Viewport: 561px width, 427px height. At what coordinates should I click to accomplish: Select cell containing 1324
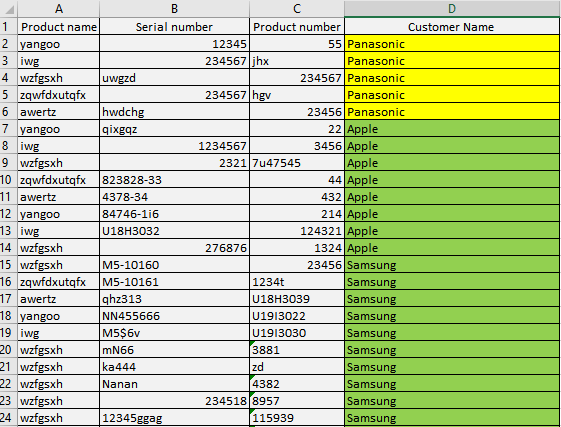pyautogui.click(x=297, y=247)
